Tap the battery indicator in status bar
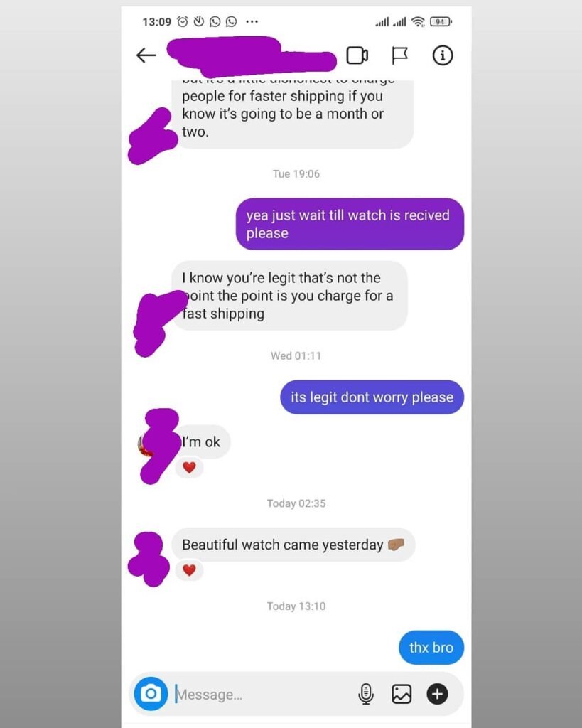 coord(441,22)
